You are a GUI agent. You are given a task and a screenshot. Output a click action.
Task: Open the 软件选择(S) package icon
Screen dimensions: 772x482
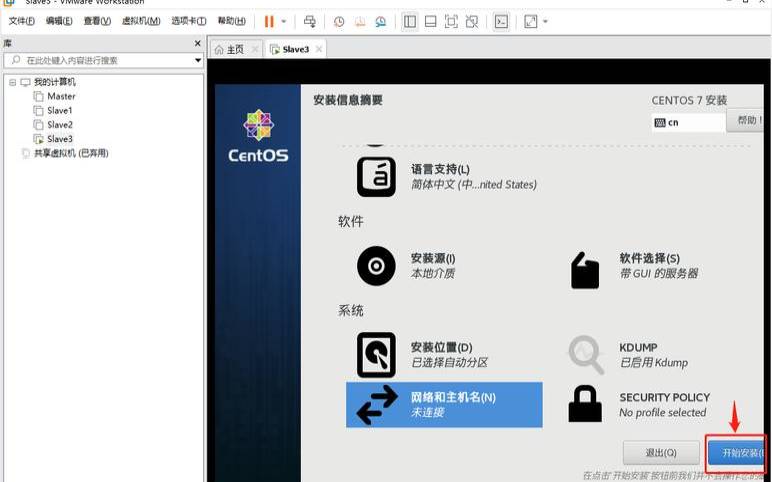585,270
